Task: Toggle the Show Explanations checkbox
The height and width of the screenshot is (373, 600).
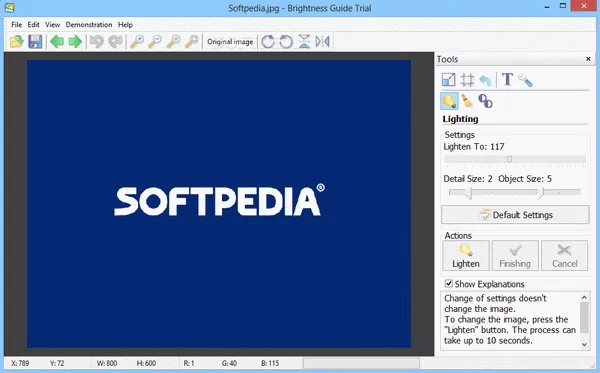Action: point(448,283)
